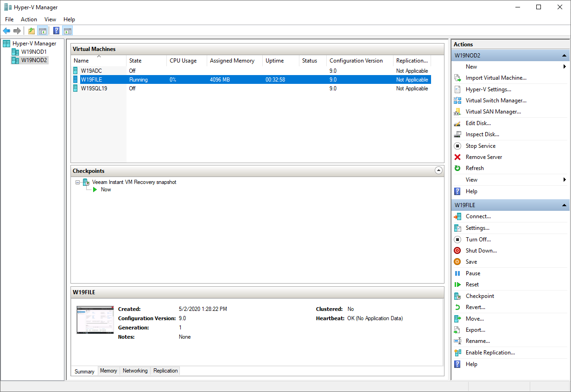
Task: Click the red Shut Down icon
Action: point(457,251)
